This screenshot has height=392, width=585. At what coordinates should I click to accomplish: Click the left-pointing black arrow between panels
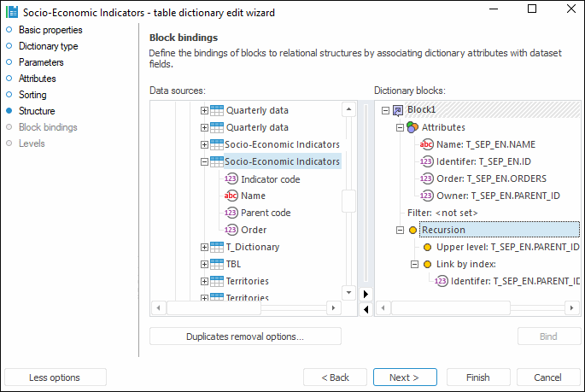click(x=367, y=308)
